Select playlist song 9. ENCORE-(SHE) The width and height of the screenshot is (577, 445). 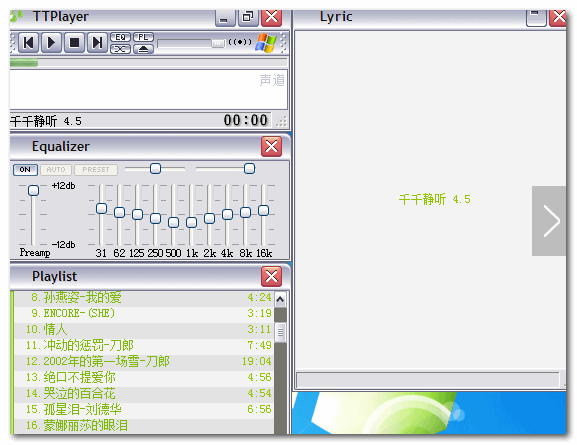coord(144,314)
